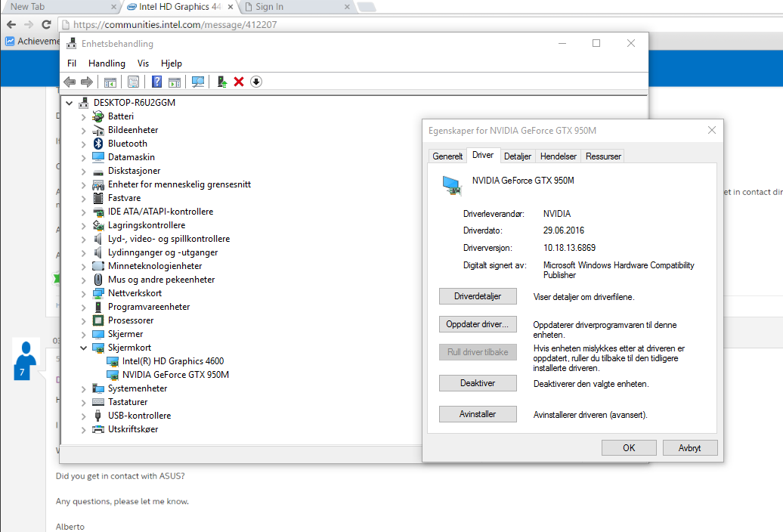Open the Hjelp menu
Viewport: 783px width, 532px height.
tap(172, 63)
